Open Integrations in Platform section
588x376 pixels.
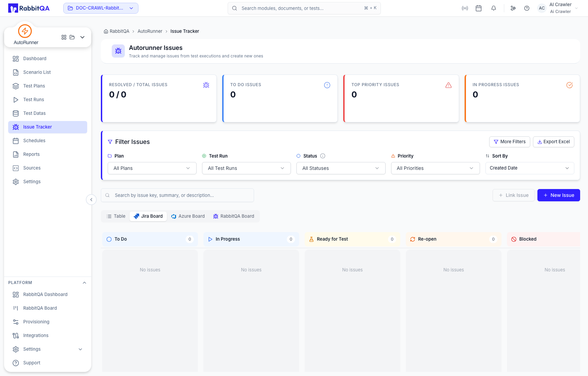click(48, 336)
